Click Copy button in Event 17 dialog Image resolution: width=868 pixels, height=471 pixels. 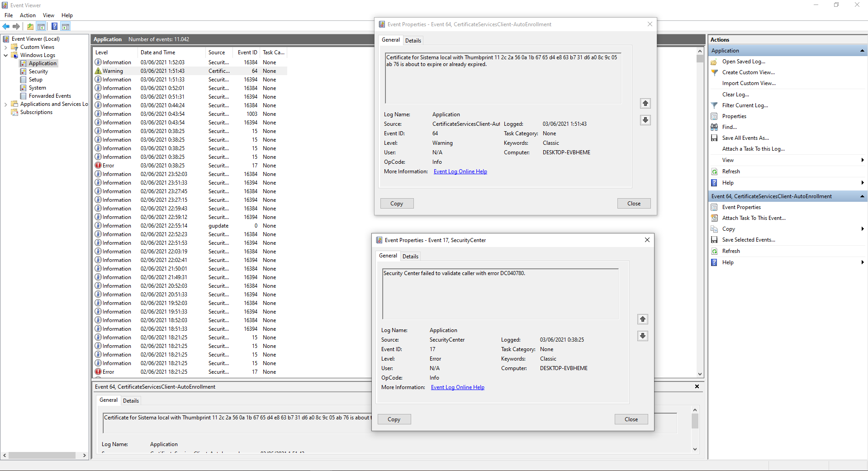(394, 419)
